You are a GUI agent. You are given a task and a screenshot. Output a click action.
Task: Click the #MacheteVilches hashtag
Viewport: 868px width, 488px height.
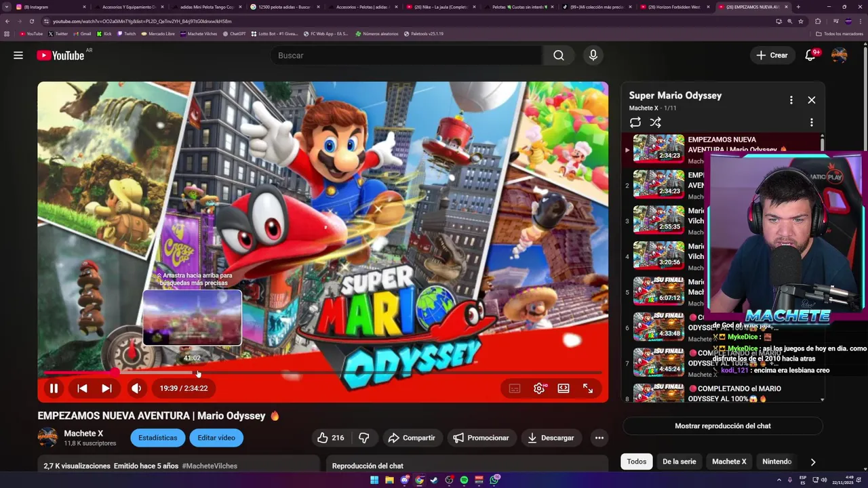(x=210, y=466)
